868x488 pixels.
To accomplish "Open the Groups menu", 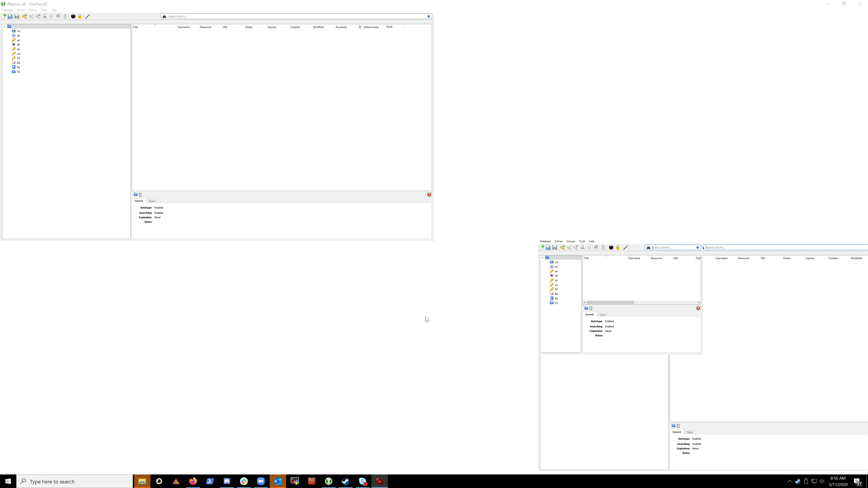I will coord(33,10).
